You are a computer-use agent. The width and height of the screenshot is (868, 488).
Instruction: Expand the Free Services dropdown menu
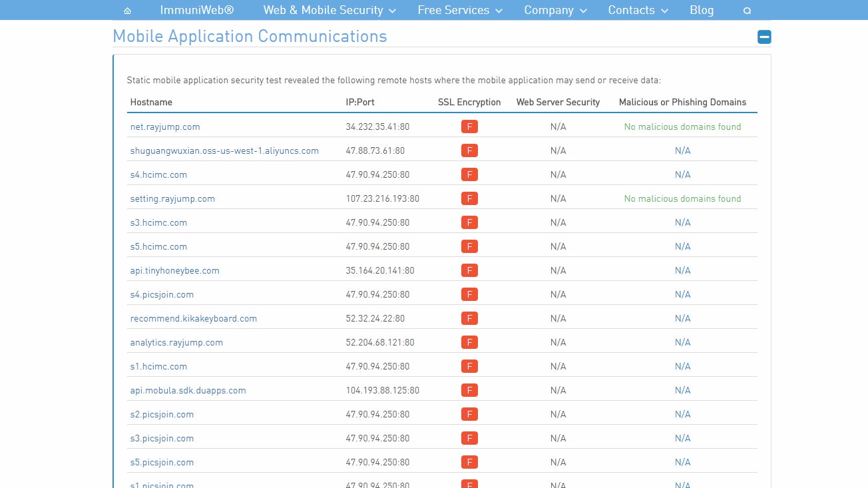coord(460,10)
